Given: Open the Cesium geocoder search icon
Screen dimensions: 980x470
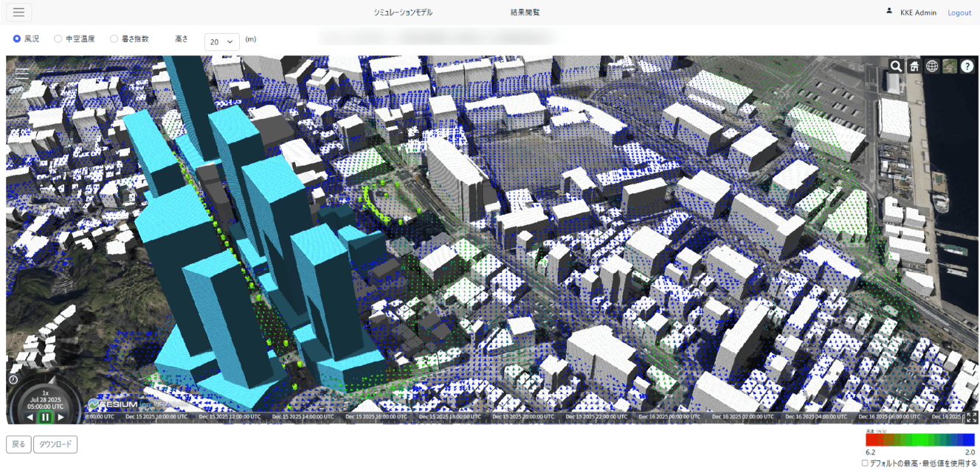Looking at the screenshot, I should tap(896, 66).
